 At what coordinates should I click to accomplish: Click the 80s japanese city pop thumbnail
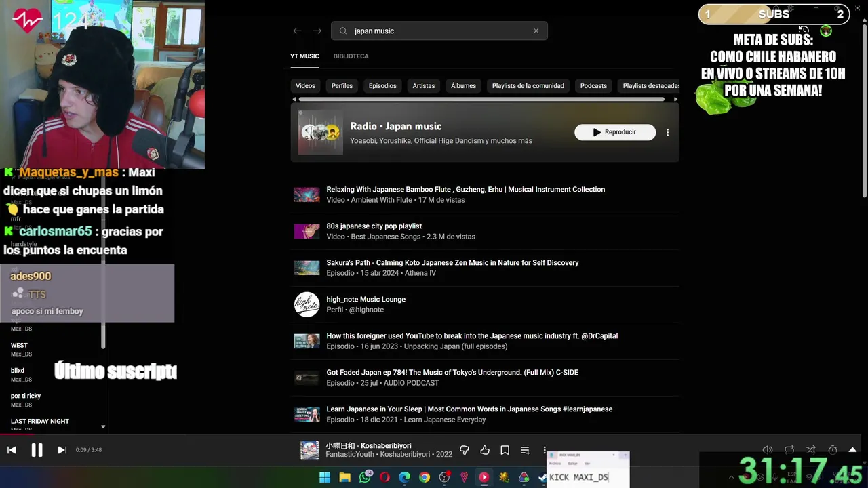tap(307, 231)
